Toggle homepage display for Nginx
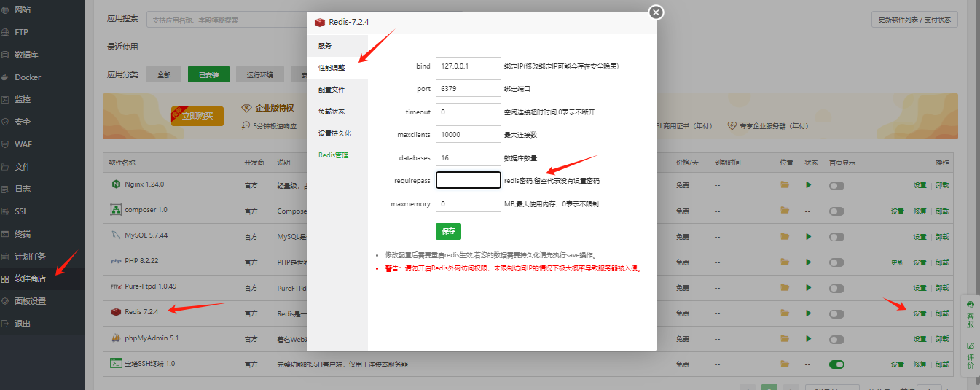 coord(836,185)
